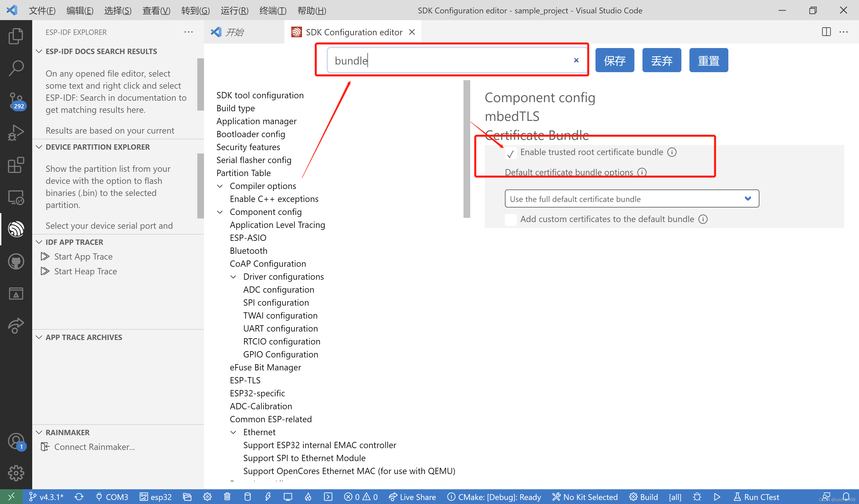This screenshot has height=504, width=859.
Task: Click the flash lightning icon in status bar
Action: (x=268, y=497)
